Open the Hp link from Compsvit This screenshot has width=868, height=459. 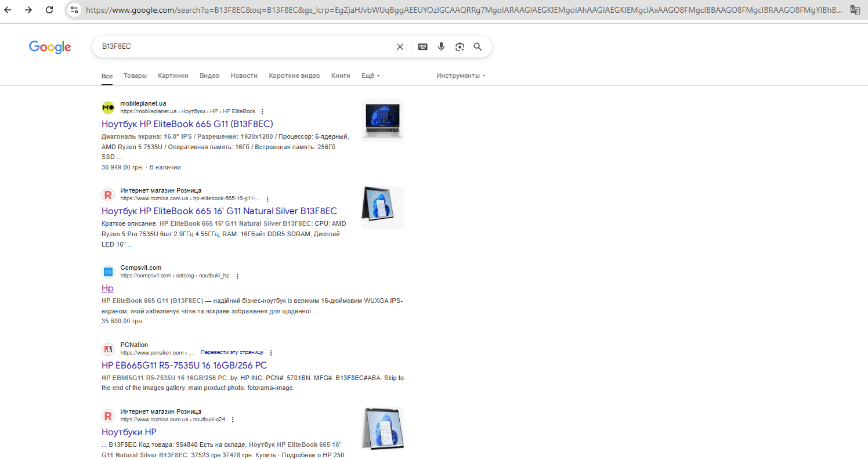tap(107, 288)
